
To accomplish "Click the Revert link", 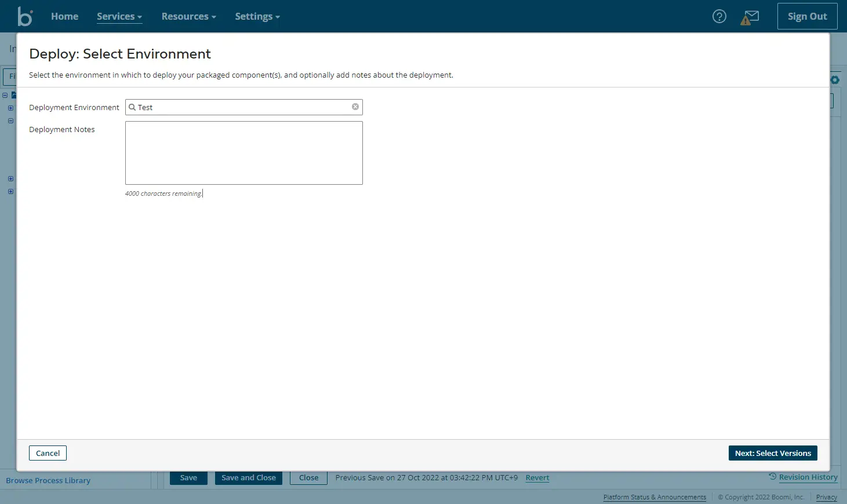I will (x=537, y=478).
